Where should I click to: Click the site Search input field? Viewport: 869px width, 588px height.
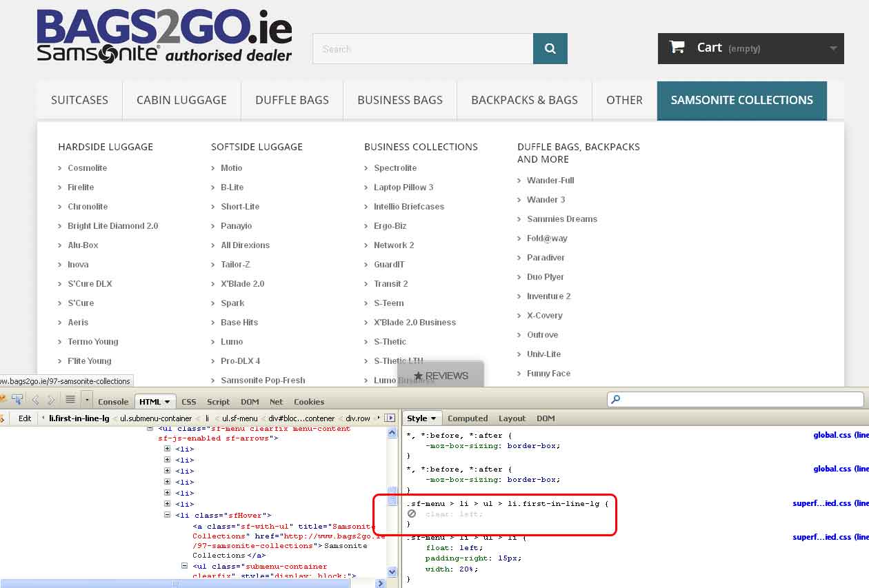point(422,49)
